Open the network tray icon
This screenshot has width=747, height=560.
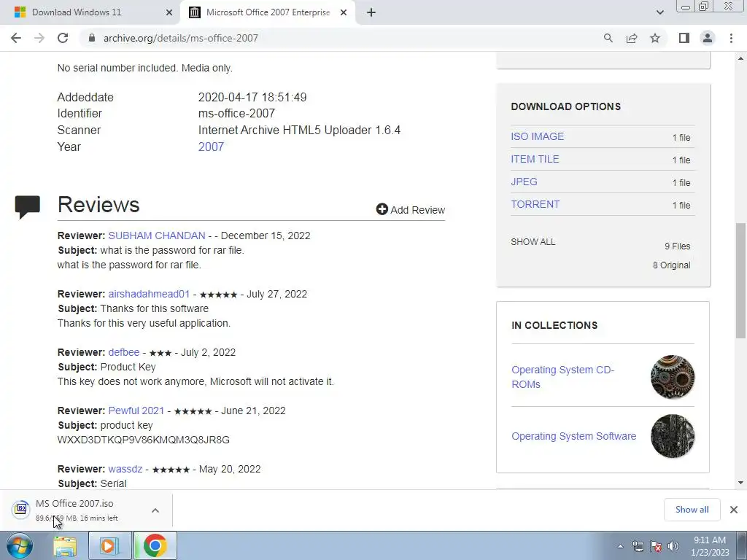pos(638,546)
